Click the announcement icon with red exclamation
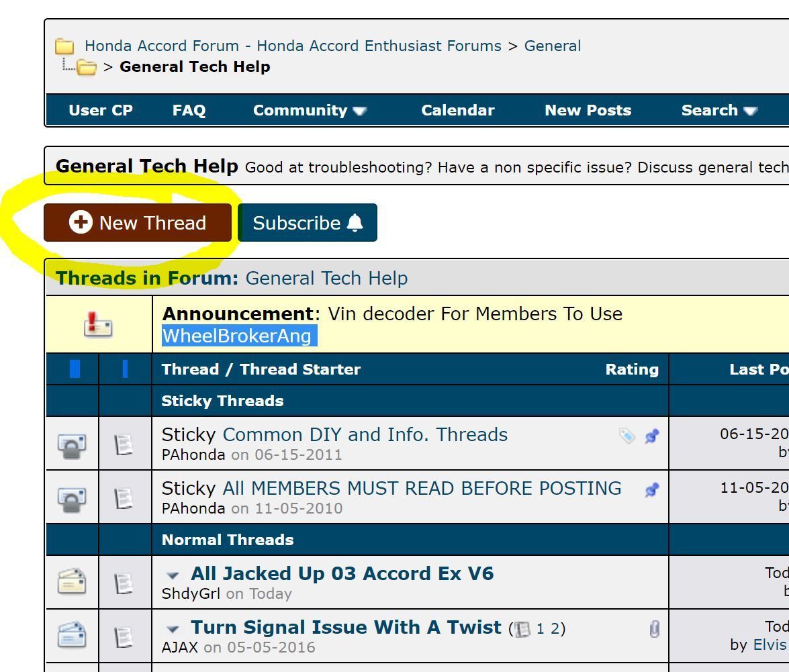The width and height of the screenshot is (789, 672). [98, 325]
